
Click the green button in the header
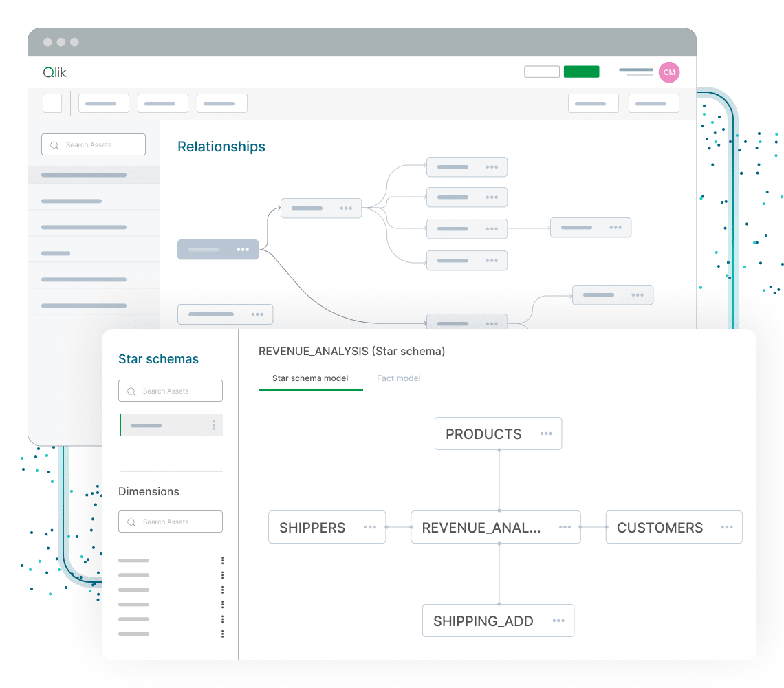tap(582, 72)
